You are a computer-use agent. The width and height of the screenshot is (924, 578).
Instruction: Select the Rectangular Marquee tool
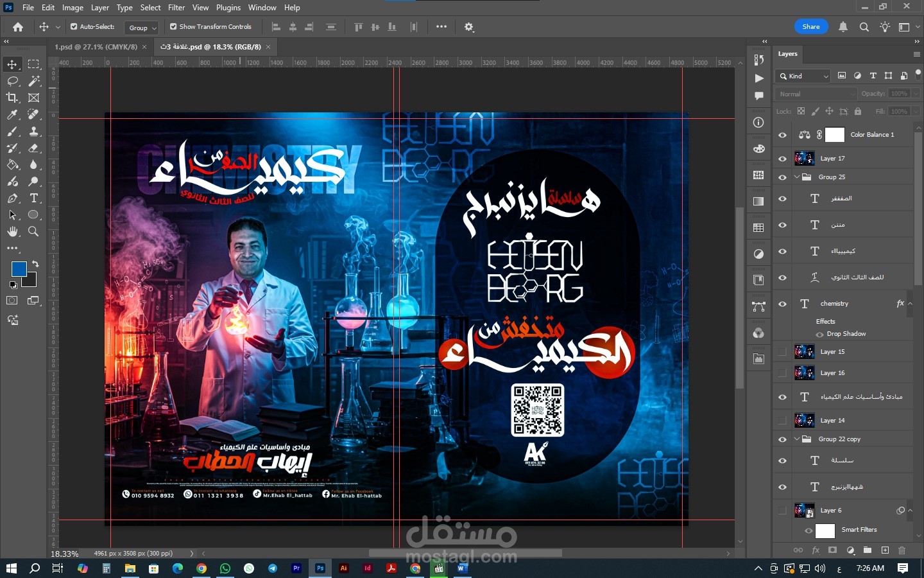(34, 64)
